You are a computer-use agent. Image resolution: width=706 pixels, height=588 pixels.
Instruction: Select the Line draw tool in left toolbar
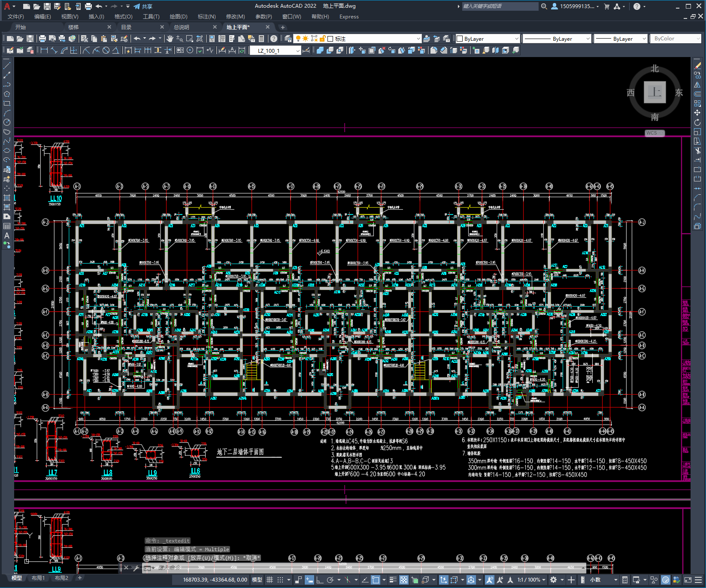(x=7, y=66)
